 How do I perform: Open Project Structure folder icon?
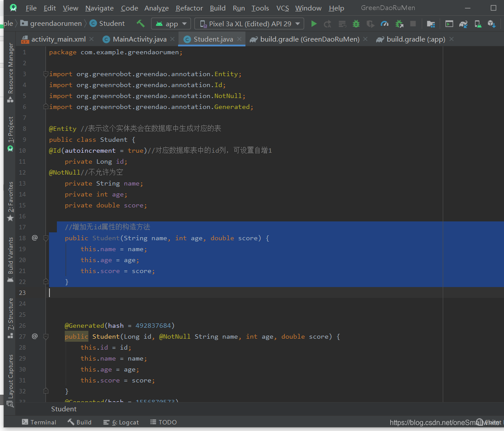[x=430, y=24]
